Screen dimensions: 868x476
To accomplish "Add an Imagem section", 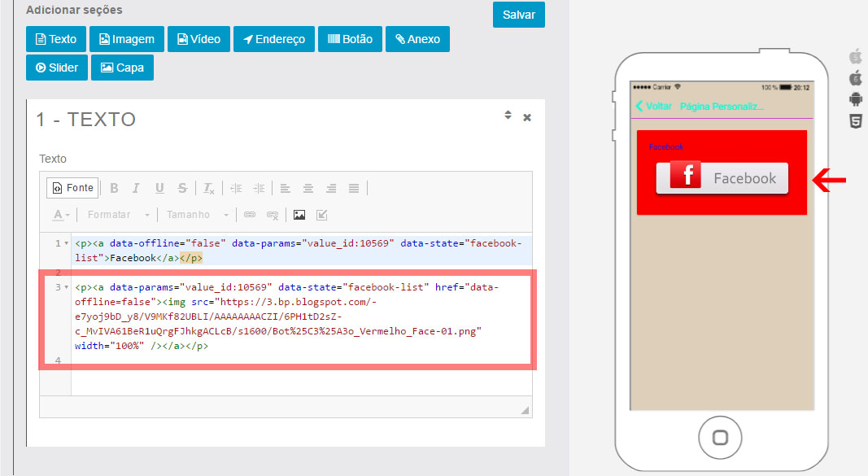I will tap(127, 39).
